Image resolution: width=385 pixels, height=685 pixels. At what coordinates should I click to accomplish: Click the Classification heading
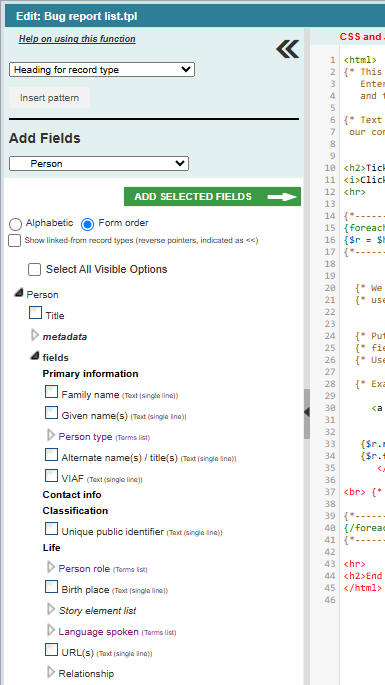tap(75, 511)
